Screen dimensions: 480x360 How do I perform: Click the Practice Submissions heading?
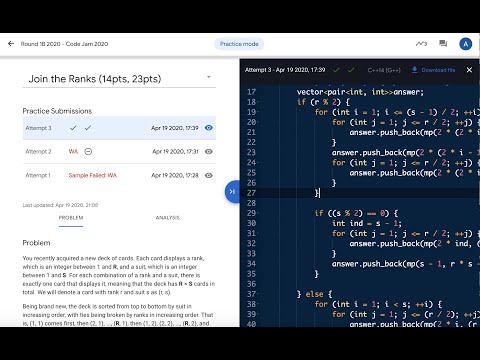click(57, 111)
